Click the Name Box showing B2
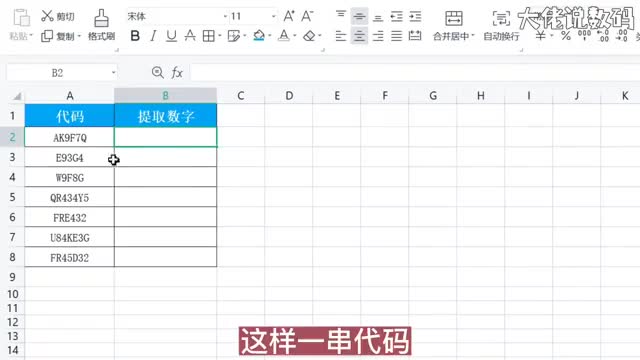Viewport: 640px width, 360px height. (x=58, y=73)
